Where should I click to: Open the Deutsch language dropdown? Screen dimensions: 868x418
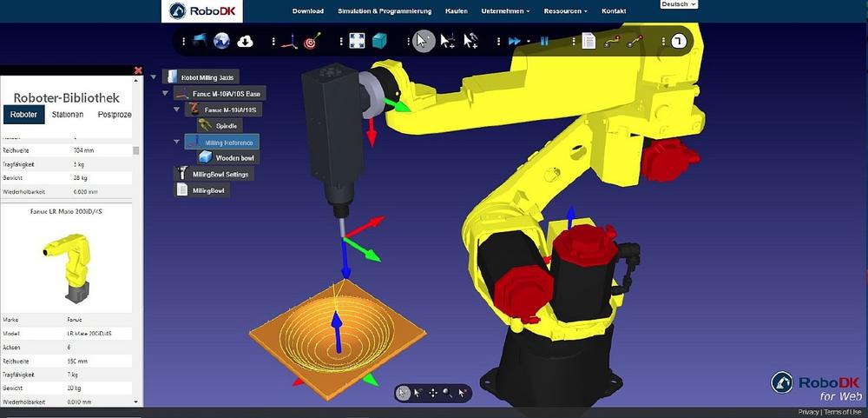click(x=679, y=4)
